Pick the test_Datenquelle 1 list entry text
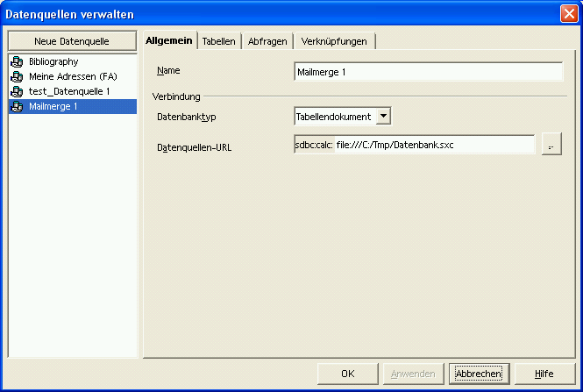The width and height of the screenshot is (583, 392). pos(69,92)
